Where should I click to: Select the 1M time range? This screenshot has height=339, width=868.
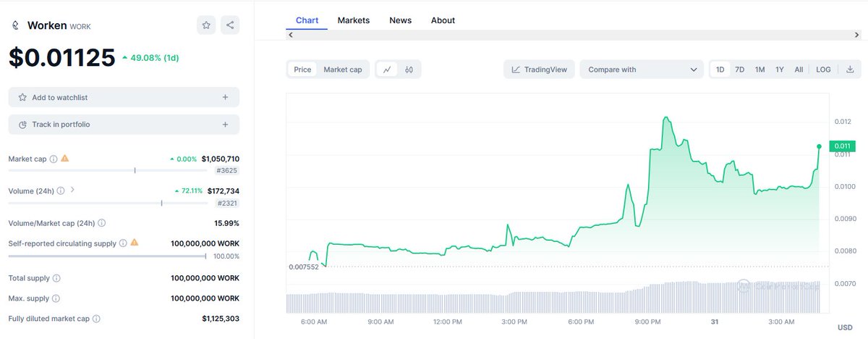point(759,70)
